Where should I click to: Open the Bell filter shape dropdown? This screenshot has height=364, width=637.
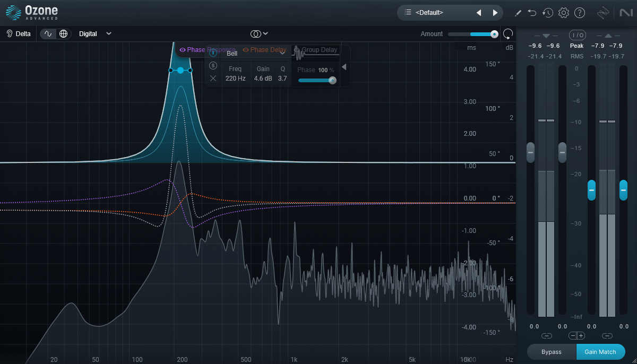pos(256,53)
